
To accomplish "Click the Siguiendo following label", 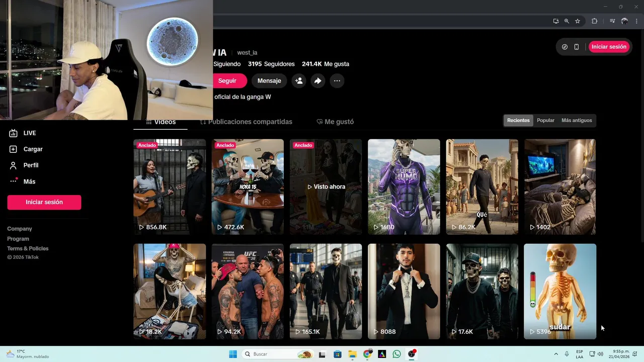I will [227, 64].
